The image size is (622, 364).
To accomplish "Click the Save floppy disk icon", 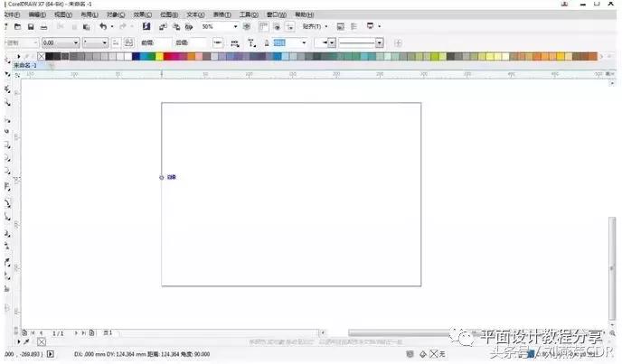I will [x=31, y=26].
